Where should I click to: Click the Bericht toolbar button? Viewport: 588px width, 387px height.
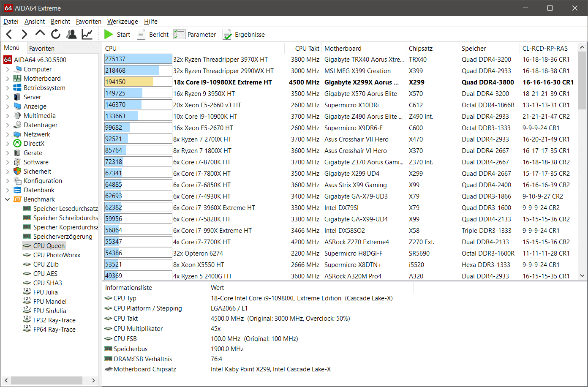pos(152,35)
